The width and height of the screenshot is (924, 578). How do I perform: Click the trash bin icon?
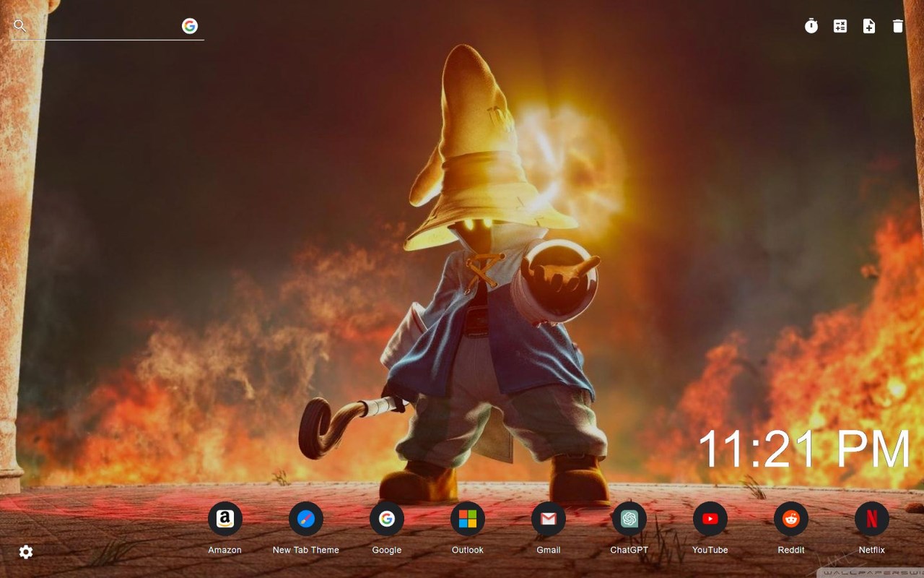tap(898, 26)
